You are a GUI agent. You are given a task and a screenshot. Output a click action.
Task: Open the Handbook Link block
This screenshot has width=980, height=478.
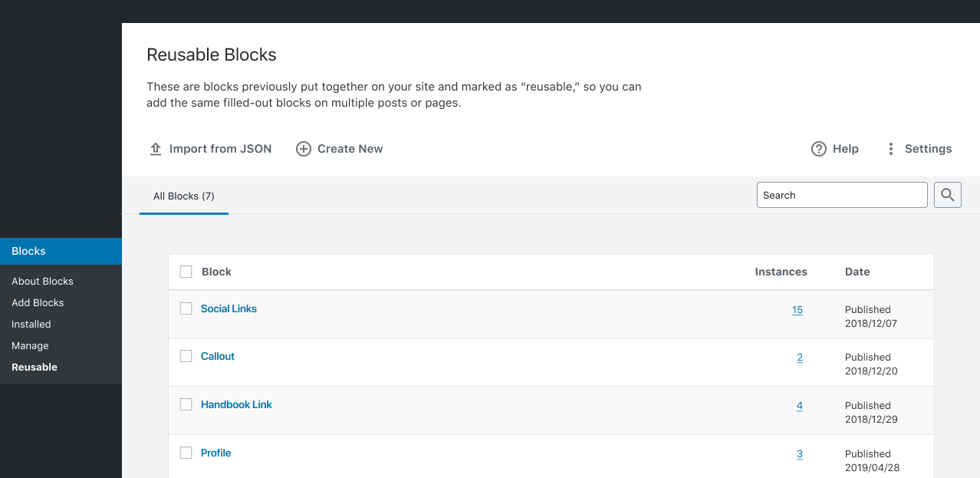tap(235, 404)
